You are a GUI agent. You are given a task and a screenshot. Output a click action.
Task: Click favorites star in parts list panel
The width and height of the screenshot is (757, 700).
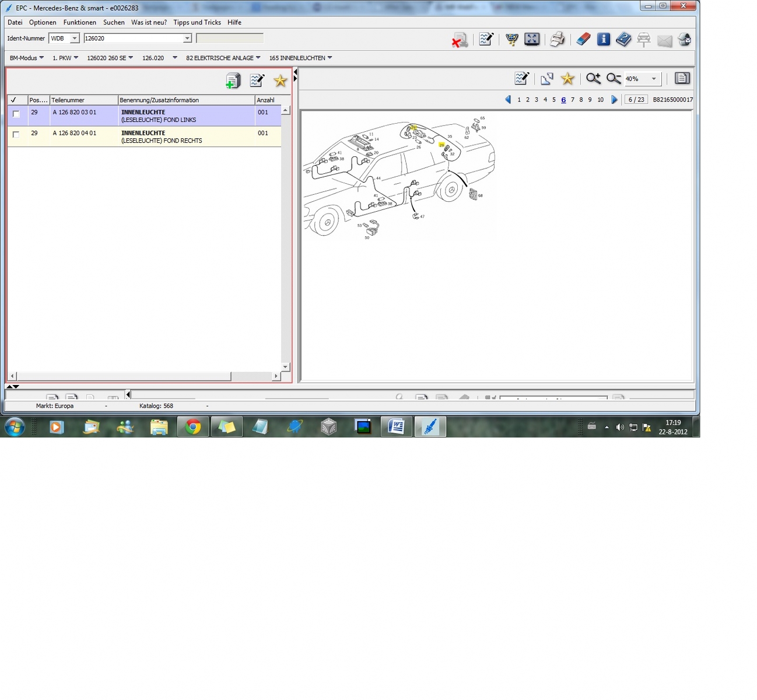[x=281, y=81]
